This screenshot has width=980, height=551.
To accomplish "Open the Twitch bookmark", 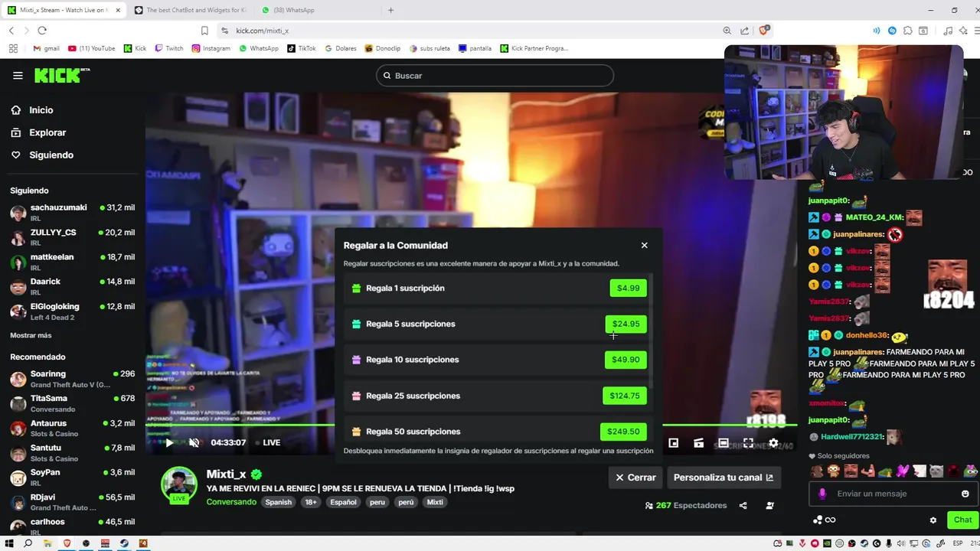I will (x=169, y=48).
